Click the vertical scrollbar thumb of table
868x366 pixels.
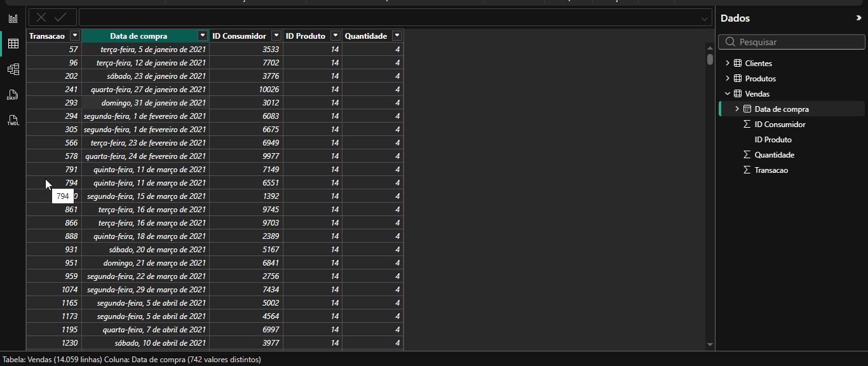click(710, 59)
